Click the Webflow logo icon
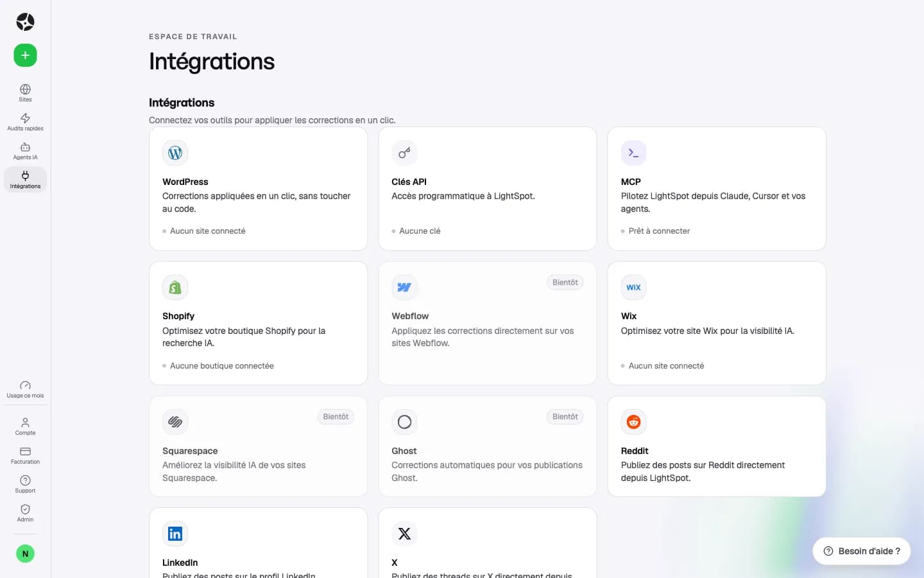924x578 pixels. point(404,288)
